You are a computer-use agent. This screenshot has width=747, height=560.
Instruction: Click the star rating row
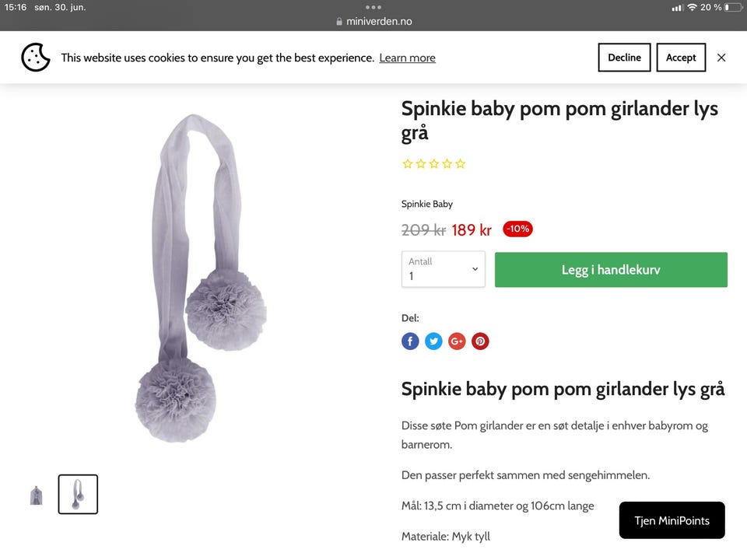(433, 164)
